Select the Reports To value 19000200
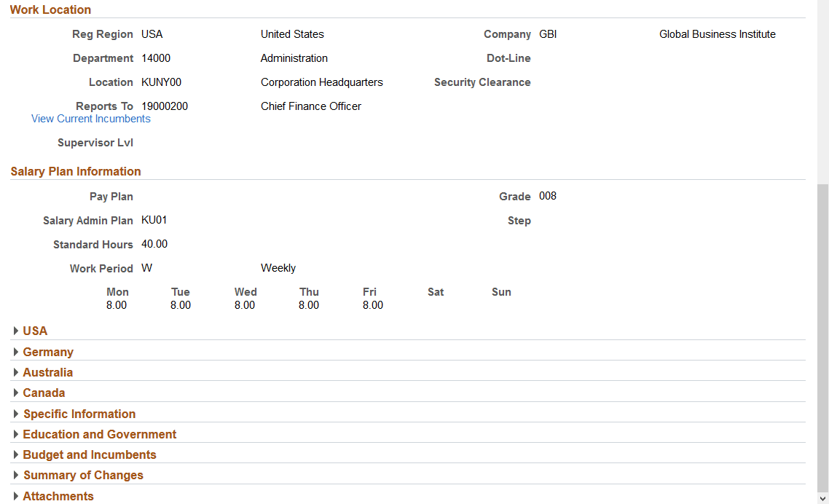Viewport: 829px width, 504px height. [165, 106]
